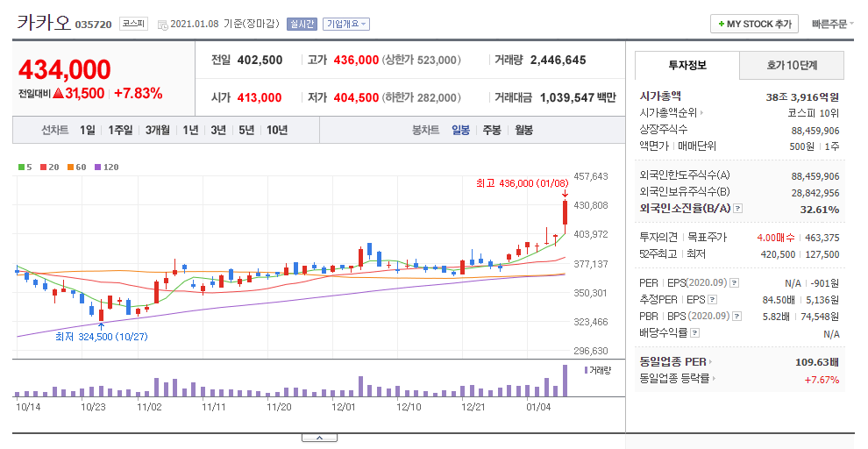Select the 주봉 weekly candle chart
Screen dimensions: 868x449
pos(492,130)
